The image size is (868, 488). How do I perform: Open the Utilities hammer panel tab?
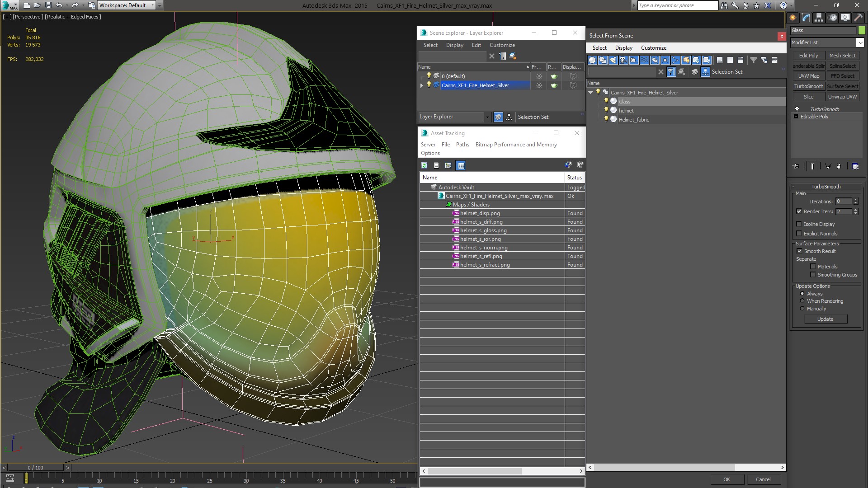pos(858,18)
